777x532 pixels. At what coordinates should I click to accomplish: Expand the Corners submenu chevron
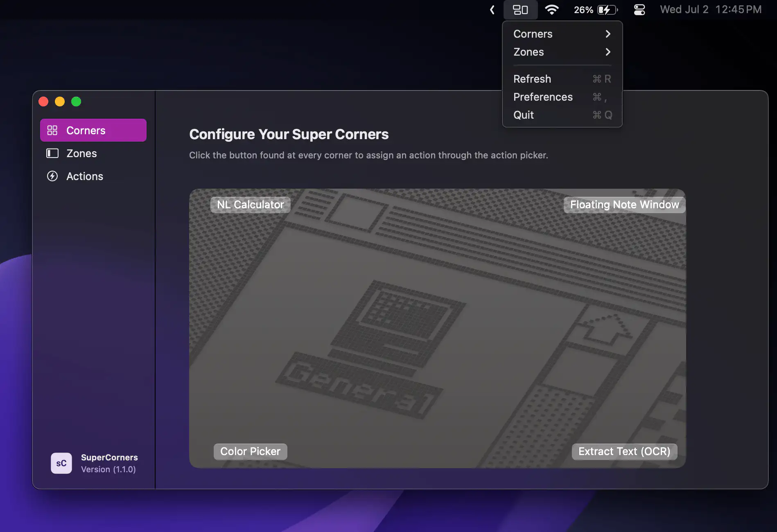608,34
